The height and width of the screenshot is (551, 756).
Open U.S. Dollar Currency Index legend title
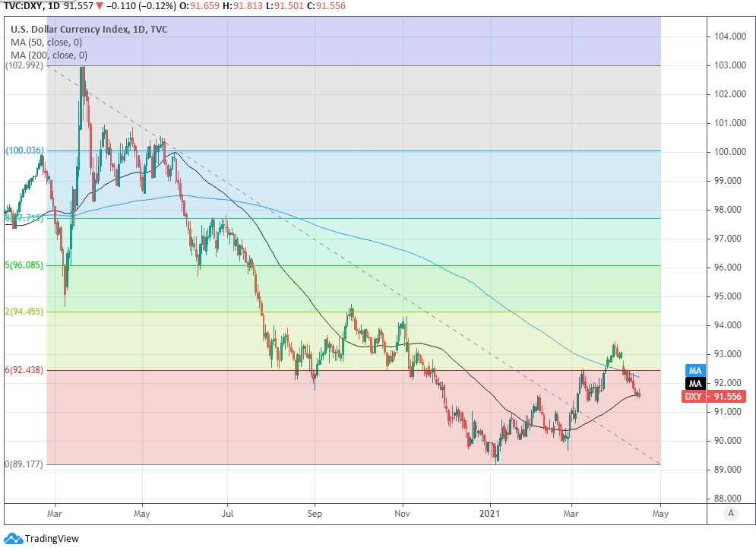(x=89, y=30)
